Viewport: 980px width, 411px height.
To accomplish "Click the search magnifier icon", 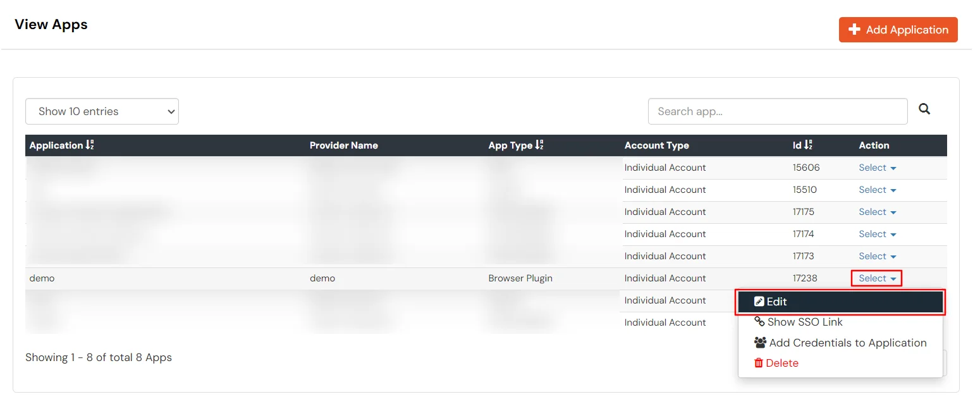I will [x=924, y=109].
